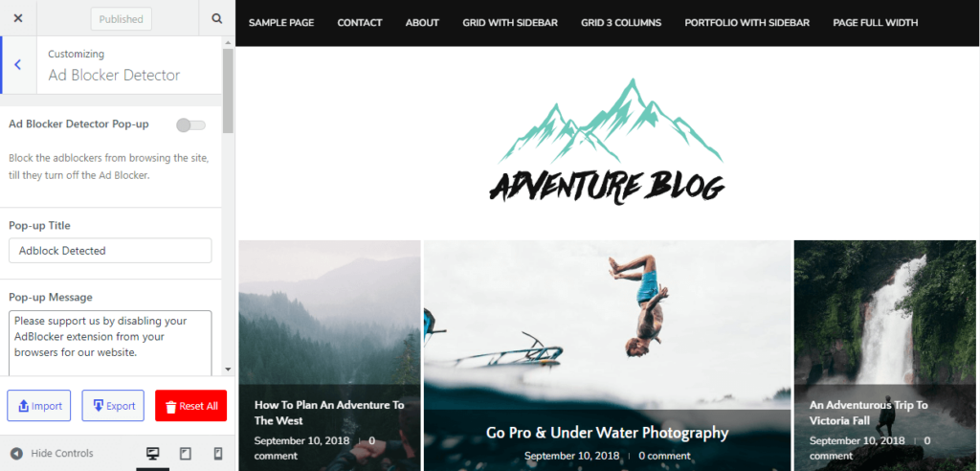Enable the Ad Blocker Detector Pop-up switch
The image size is (980, 471).
[x=190, y=125]
